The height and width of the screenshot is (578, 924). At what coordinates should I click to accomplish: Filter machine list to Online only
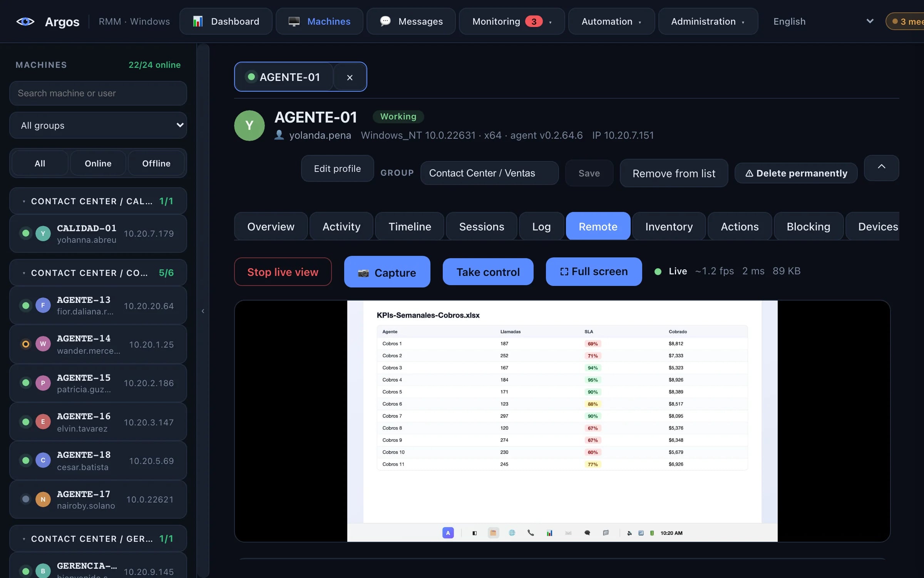tap(98, 163)
